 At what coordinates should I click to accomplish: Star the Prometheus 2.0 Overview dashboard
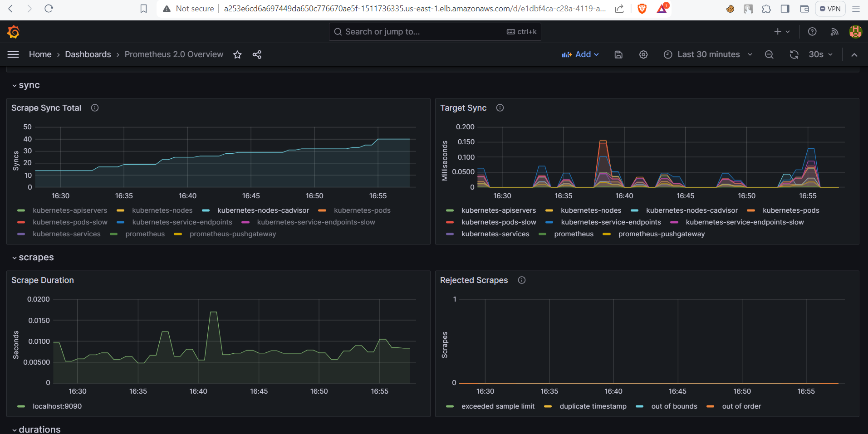click(237, 55)
